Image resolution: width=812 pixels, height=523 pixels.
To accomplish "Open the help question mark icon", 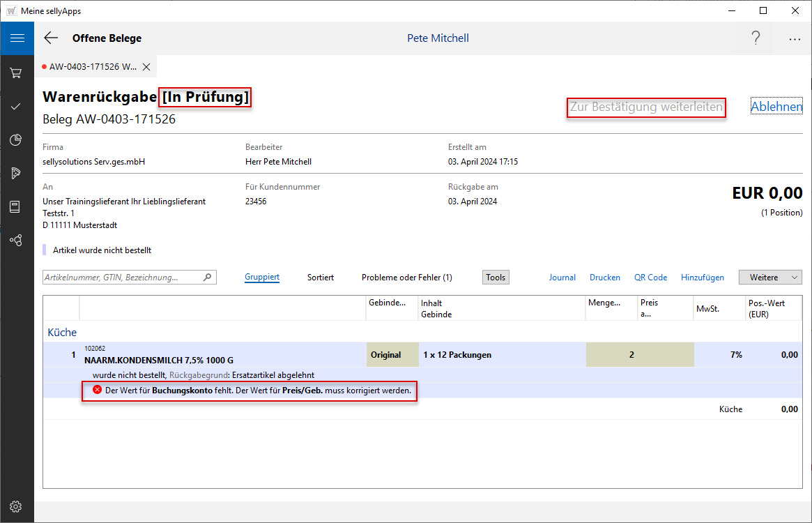I will tap(756, 38).
